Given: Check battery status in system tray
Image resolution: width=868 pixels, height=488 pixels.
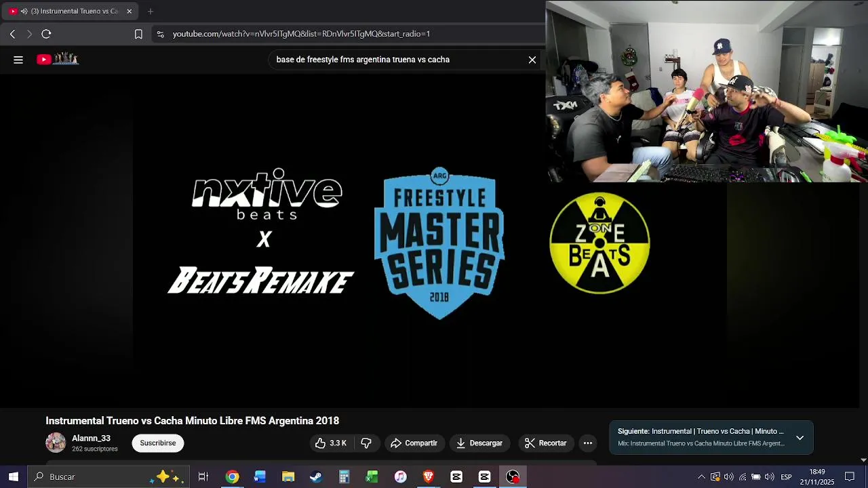Looking at the screenshot, I should (756, 477).
